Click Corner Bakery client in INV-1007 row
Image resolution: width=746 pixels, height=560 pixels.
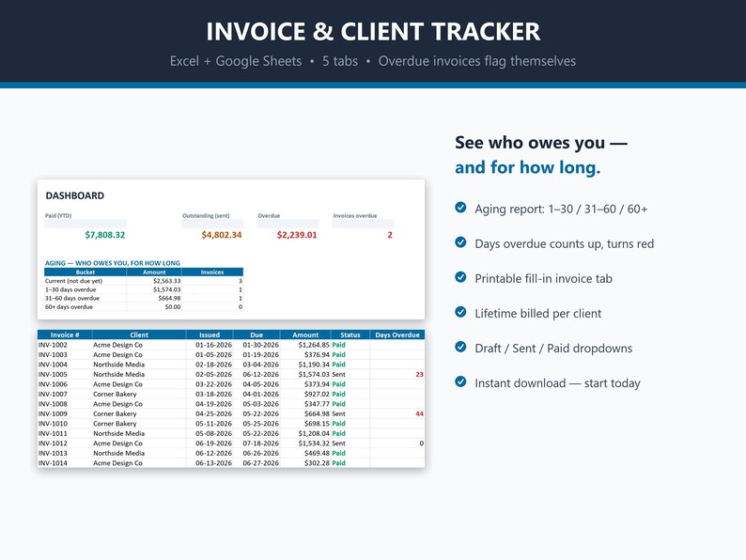[x=115, y=394]
